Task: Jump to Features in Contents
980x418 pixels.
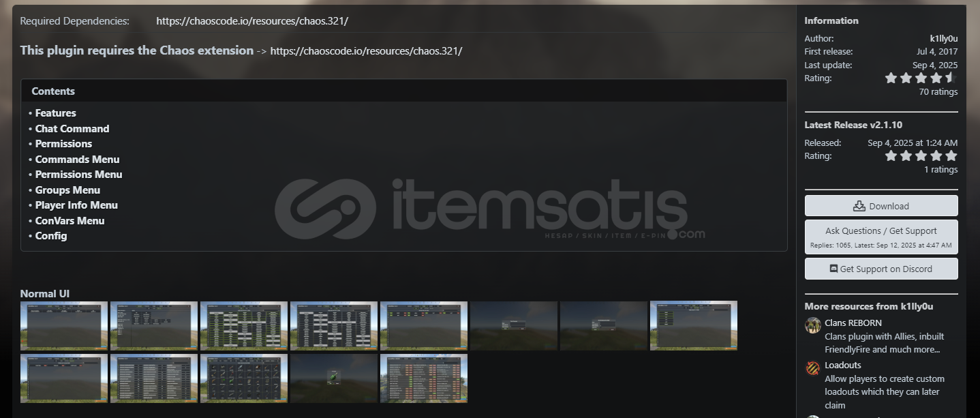Action: 56,113
